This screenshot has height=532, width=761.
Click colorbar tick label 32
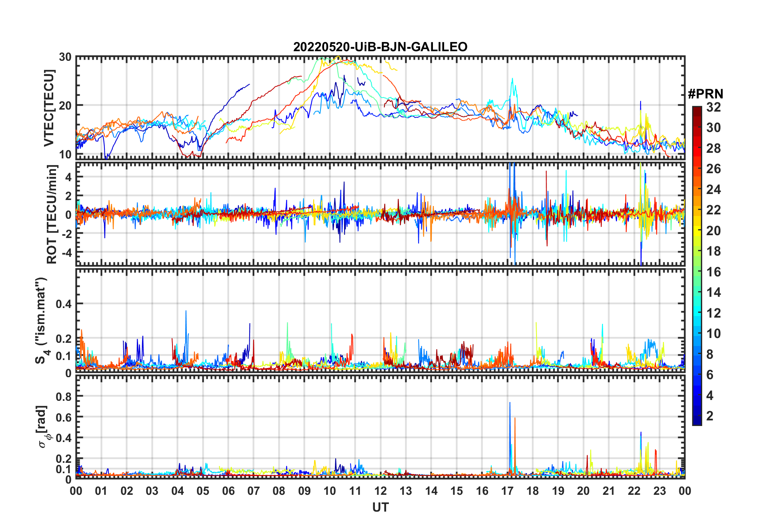pos(713,107)
